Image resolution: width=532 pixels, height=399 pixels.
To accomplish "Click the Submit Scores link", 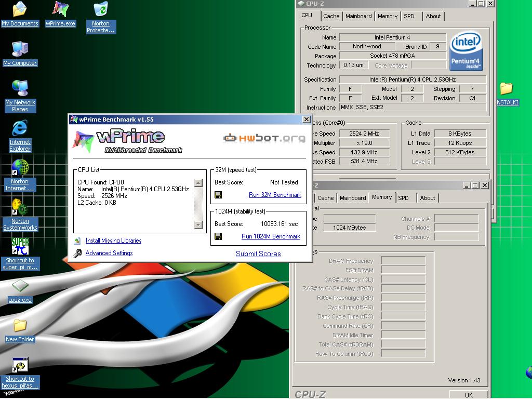I will pyautogui.click(x=258, y=254).
